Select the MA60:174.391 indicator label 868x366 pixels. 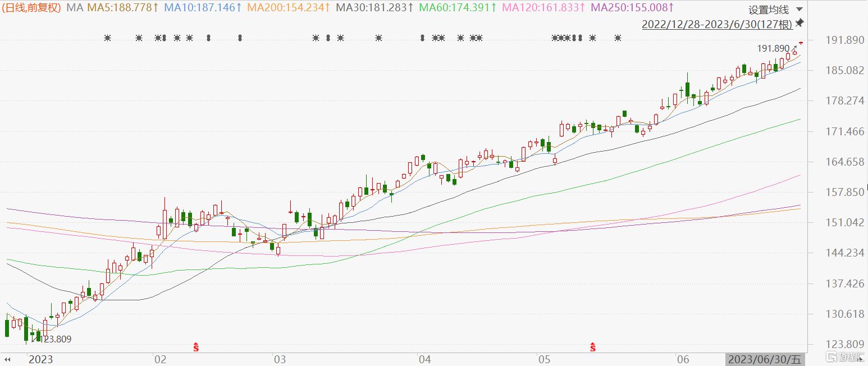point(458,8)
